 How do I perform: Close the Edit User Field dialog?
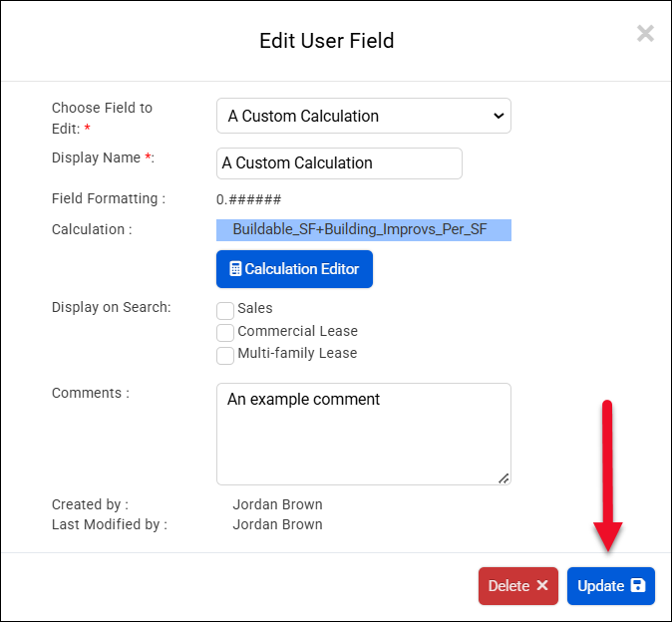click(x=645, y=34)
